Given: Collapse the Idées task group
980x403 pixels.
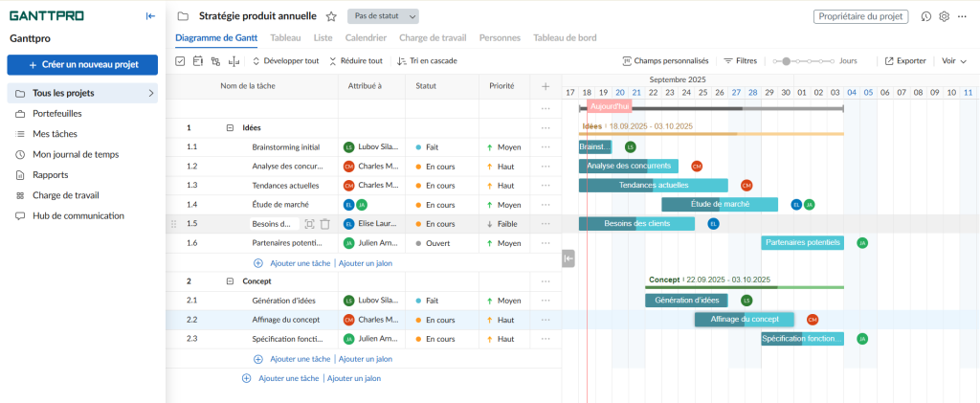Looking at the screenshot, I should (230, 127).
